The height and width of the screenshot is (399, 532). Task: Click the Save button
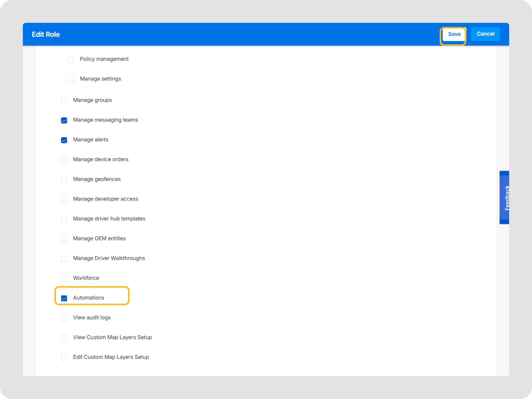tap(454, 34)
